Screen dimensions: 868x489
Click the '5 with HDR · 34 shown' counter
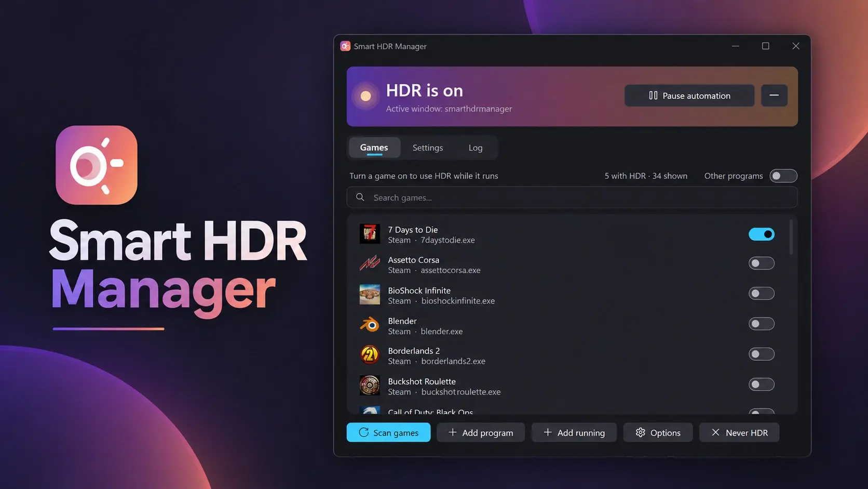(x=646, y=176)
